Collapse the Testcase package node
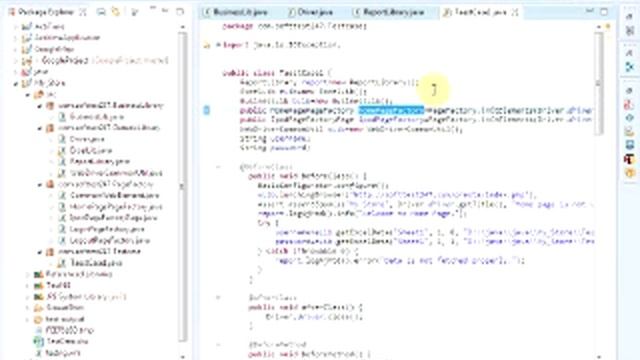 click(40, 252)
